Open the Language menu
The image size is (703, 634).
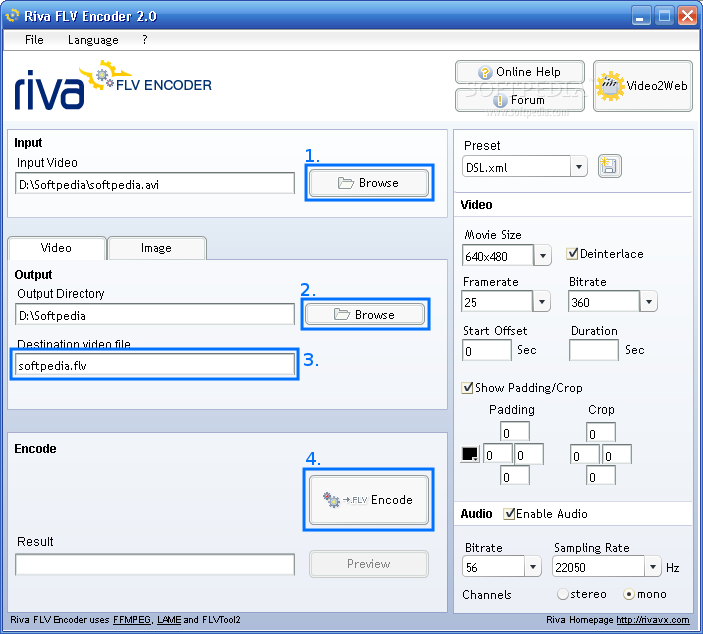click(x=93, y=40)
